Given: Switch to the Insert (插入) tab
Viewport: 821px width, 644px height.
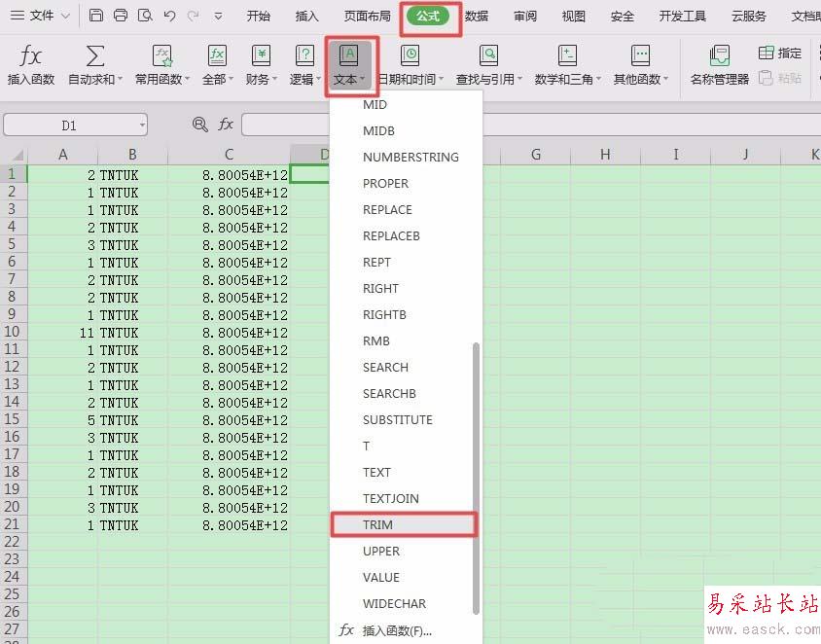Looking at the screenshot, I should click(x=306, y=17).
